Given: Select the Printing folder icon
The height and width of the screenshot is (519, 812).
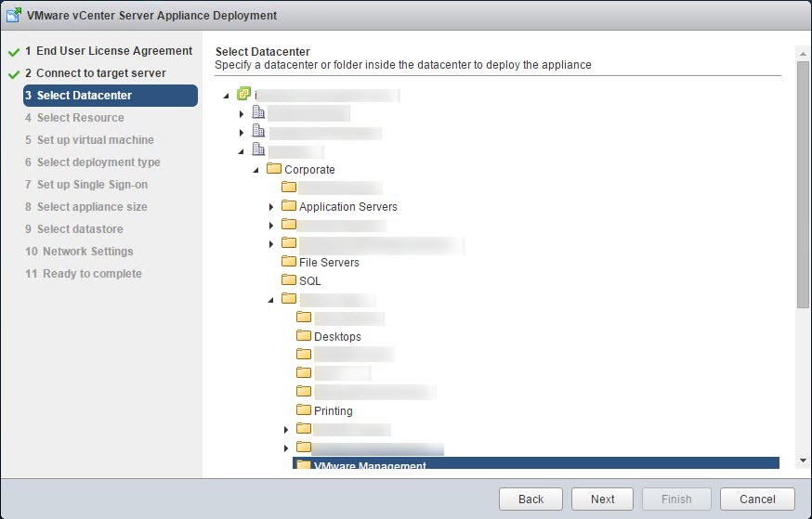Looking at the screenshot, I should click(304, 409).
